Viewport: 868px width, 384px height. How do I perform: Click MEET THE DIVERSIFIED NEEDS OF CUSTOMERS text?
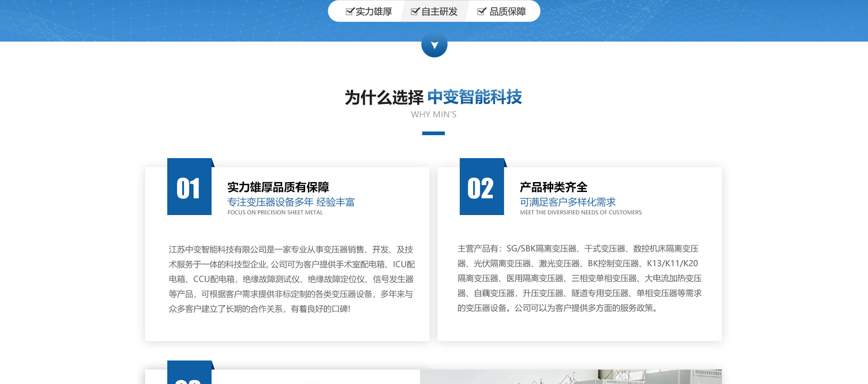[580, 212]
